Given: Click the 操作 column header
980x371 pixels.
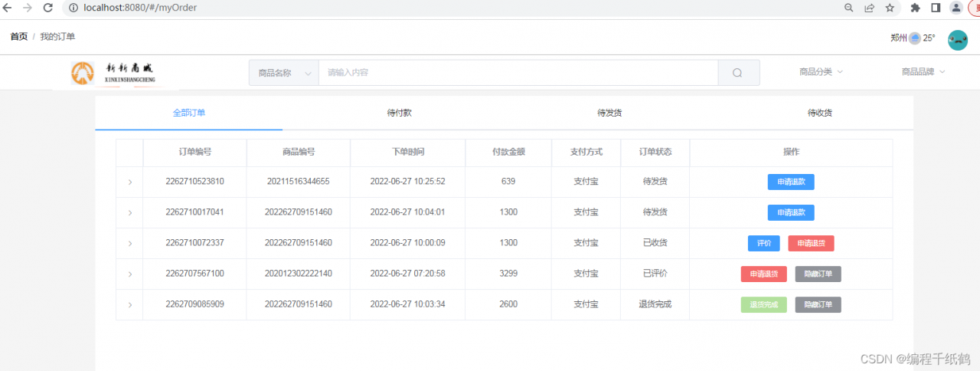Looking at the screenshot, I should click(x=792, y=152).
